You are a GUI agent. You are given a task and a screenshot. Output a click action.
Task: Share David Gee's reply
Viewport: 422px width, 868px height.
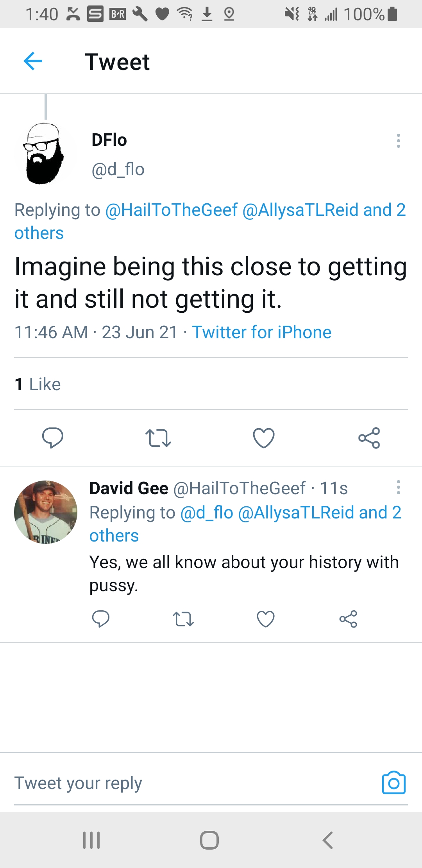point(348,619)
